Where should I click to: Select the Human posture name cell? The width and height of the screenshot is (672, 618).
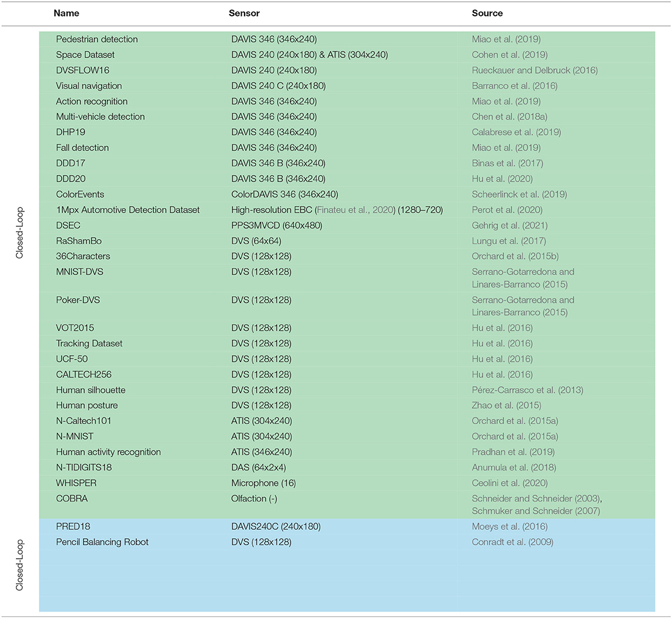pos(87,405)
